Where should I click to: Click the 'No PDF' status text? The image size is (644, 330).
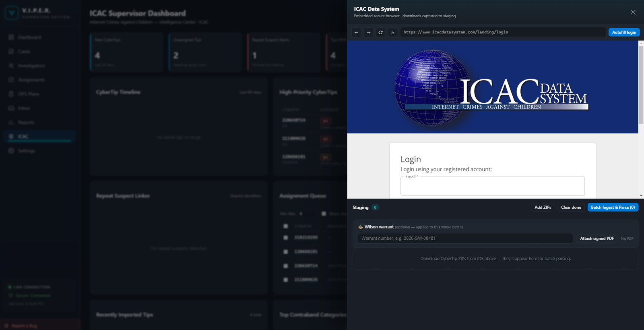[x=627, y=239]
